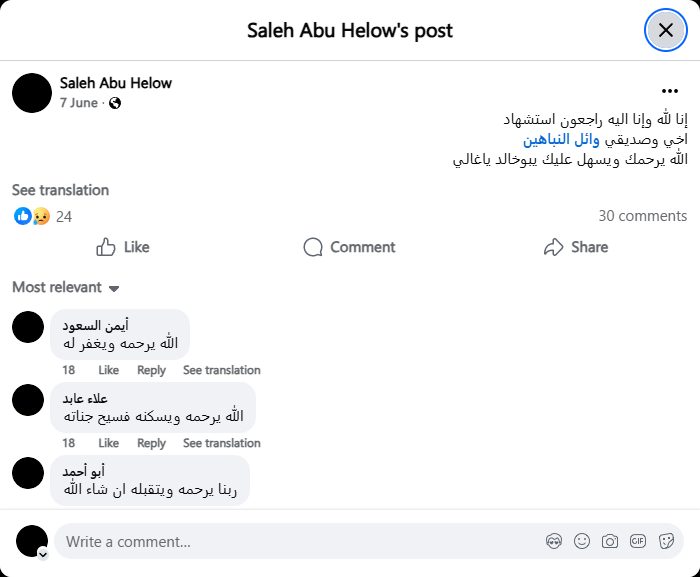Click the Comment action on the post
The height and width of the screenshot is (577, 700).
349,247
